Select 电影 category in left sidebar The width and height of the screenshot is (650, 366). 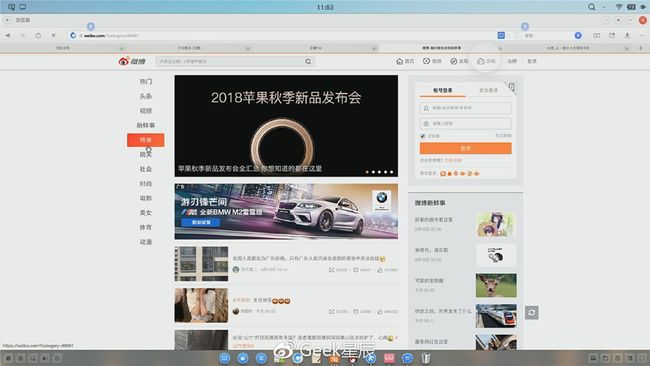[x=146, y=198]
